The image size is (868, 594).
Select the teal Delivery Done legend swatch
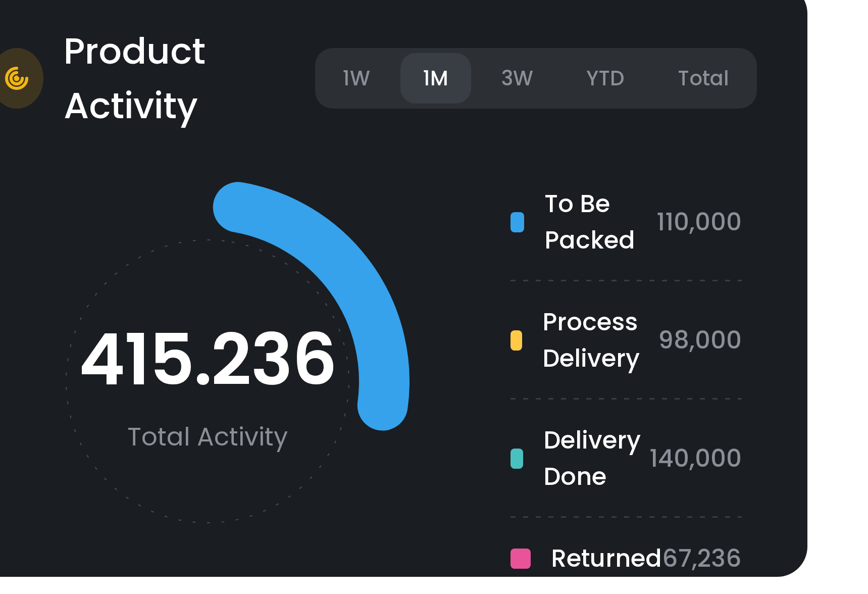(x=517, y=458)
